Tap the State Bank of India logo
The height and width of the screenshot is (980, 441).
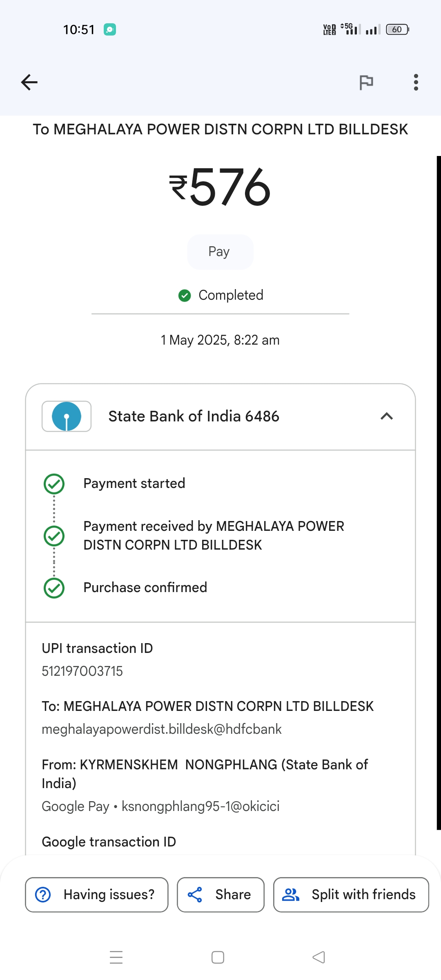[67, 416]
